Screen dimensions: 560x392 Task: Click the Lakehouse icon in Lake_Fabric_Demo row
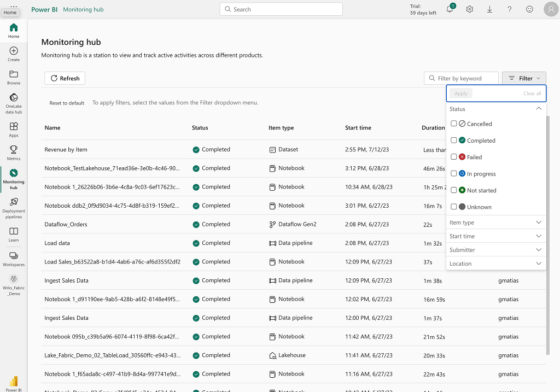272,355
